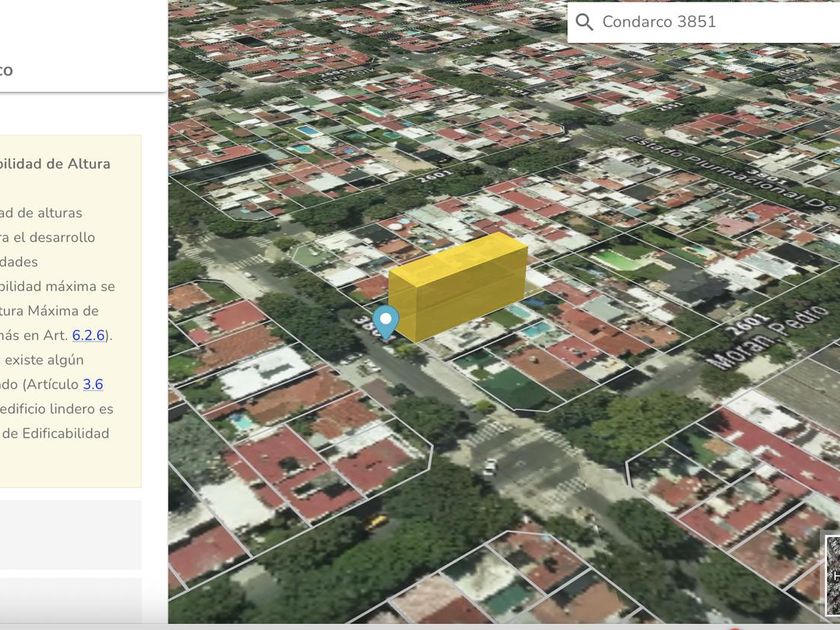Open the Artículo 3.6 link
This screenshot has width=840, height=630.
[93, 384]
